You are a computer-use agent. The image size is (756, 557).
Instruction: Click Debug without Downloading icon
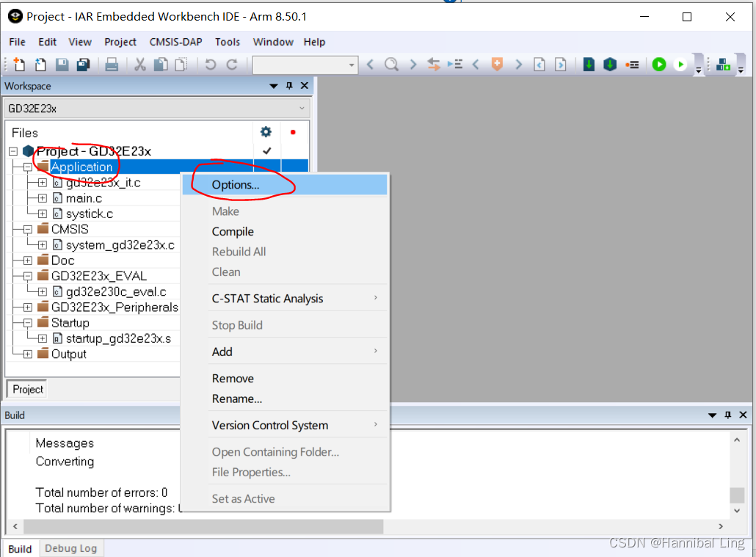click(680, 64)
